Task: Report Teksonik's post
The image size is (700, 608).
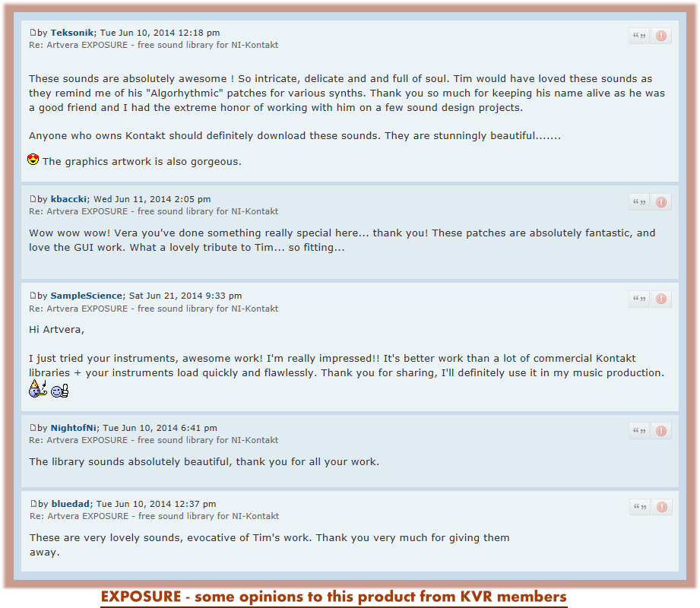Action: [661, 36]
